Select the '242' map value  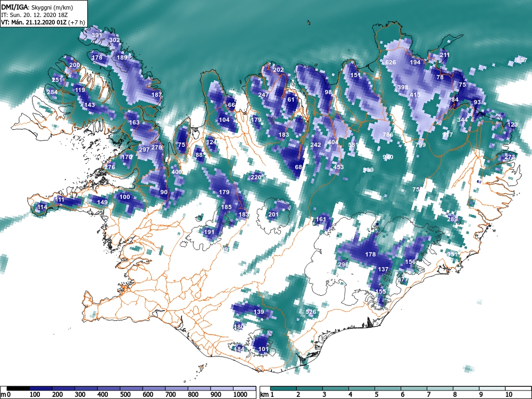tap(315, 145)
